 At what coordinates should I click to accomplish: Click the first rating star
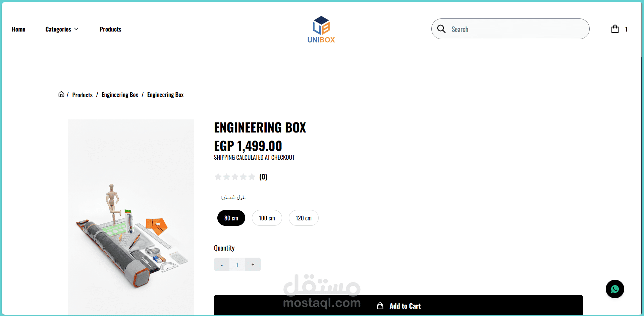[218, 177]
